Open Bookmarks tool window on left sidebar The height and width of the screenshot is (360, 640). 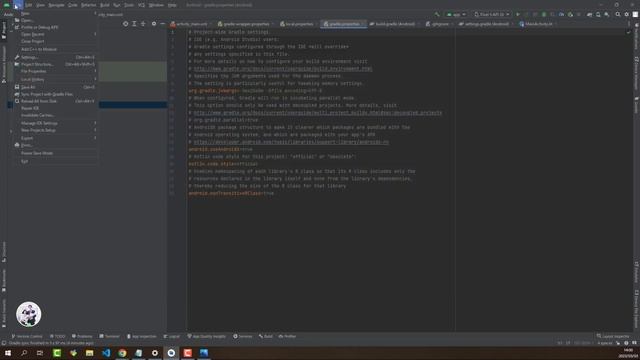4,280
